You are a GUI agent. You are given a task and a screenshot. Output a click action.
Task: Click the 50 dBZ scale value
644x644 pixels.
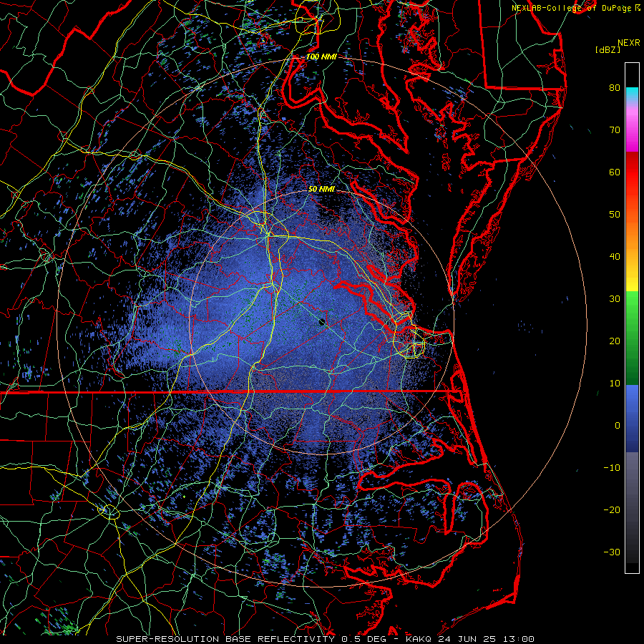[615, 215]
